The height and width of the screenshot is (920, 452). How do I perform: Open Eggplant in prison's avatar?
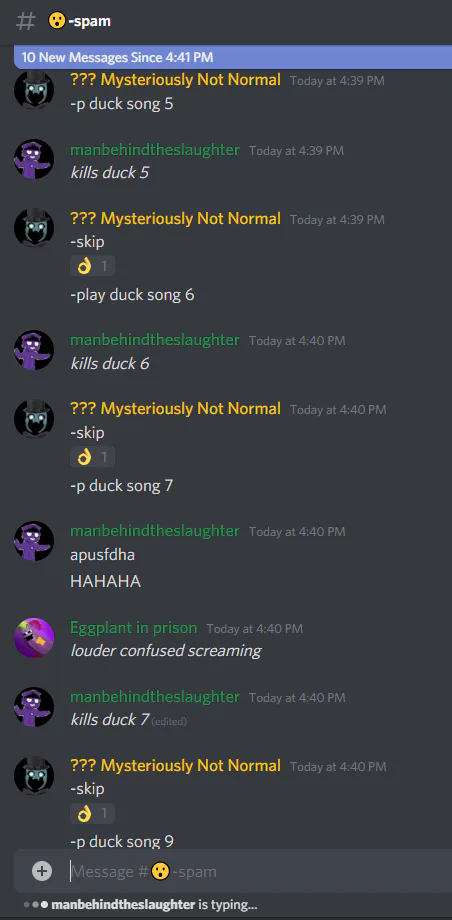[34, 638]
